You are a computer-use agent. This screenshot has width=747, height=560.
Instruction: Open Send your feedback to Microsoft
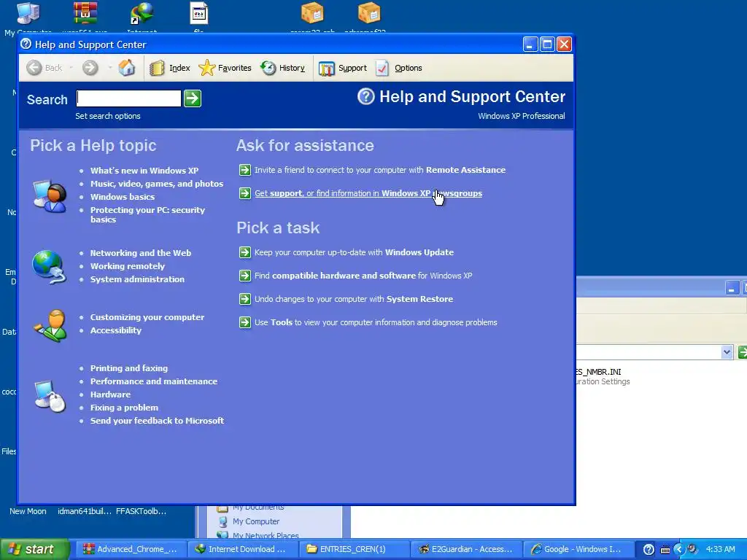coord(157,421)
